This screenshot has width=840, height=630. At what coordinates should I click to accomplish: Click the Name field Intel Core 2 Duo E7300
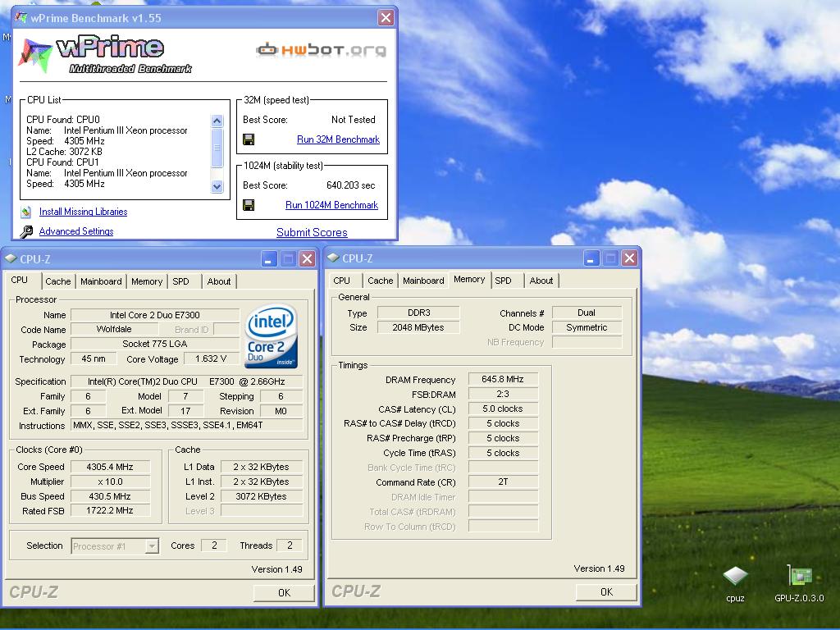tap(155, 315)
